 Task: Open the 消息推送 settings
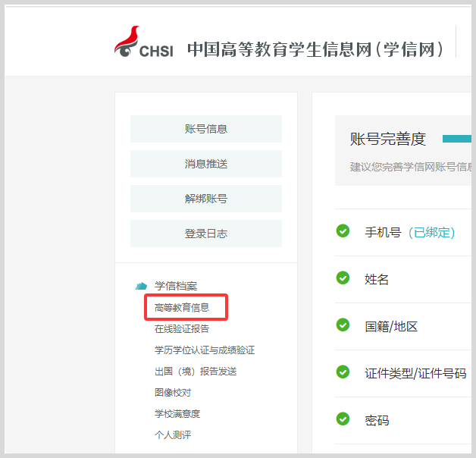[x=206, y=164]
